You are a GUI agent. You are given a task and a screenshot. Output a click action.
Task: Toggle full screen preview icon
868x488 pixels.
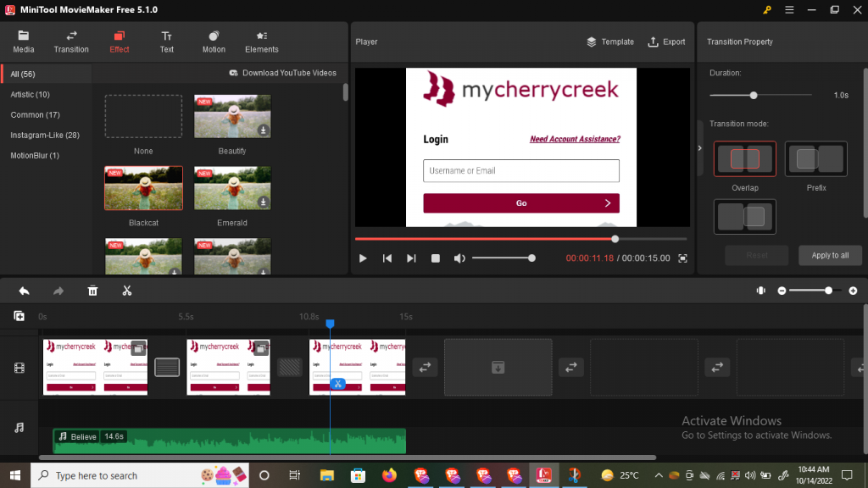(682, 258)
